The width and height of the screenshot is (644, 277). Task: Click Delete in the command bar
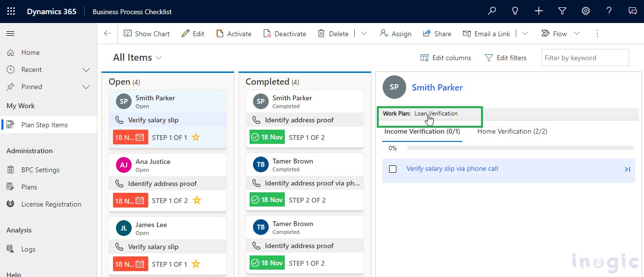333,34
